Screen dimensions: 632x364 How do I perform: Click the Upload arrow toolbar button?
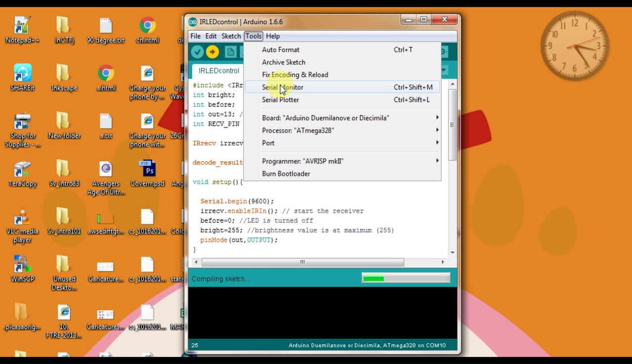point(212,52)
